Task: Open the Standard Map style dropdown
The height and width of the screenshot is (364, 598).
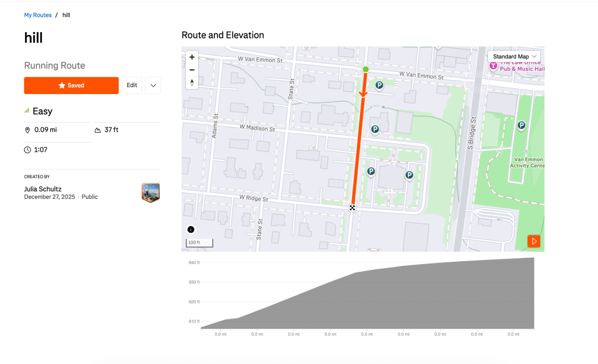Action: click(x=514, y=57)
